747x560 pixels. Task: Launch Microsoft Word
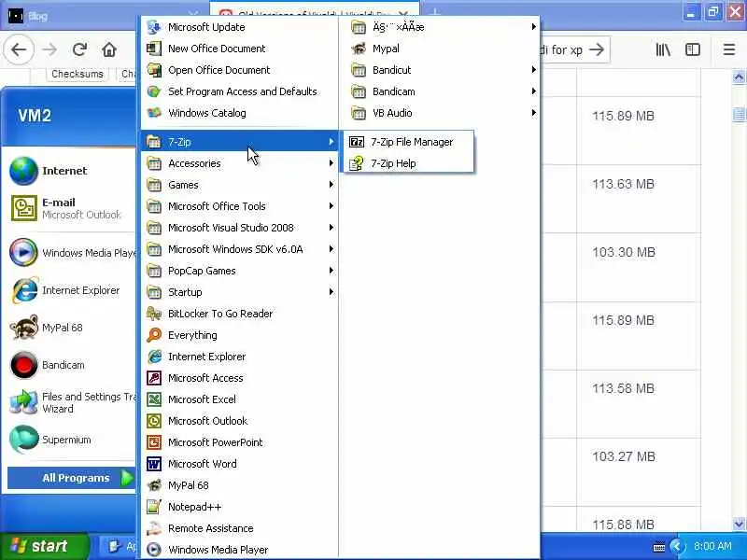[x=240, y=464]
